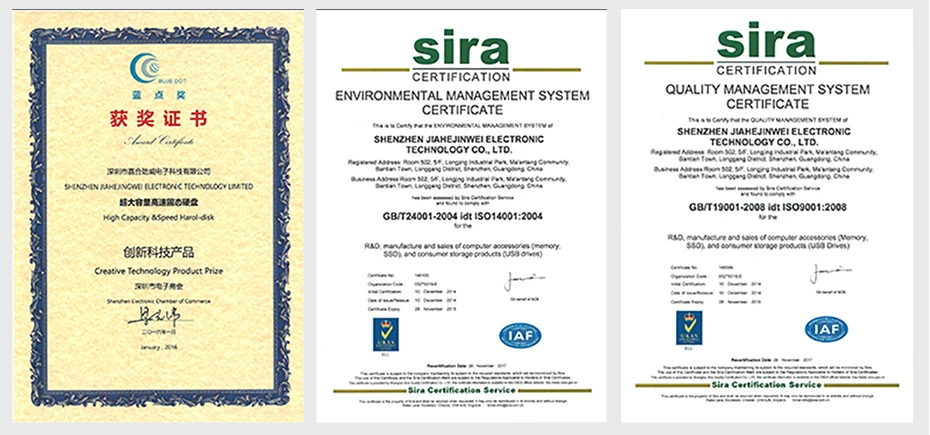Click 'R&D, manufacture and sales' scope on Quality certificate
930x435 pixels.
tap(767, 240)
